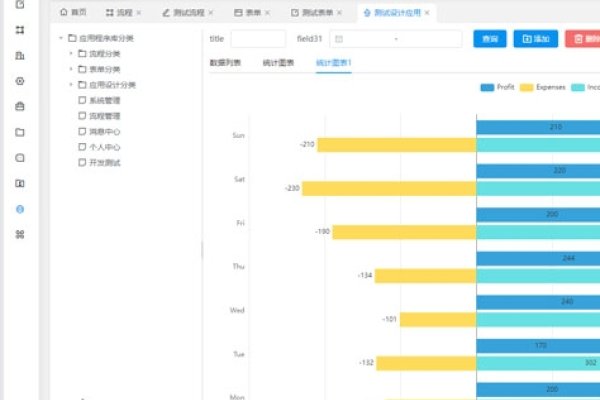Select the 消息中心 tree item

[x=104, y=131]
